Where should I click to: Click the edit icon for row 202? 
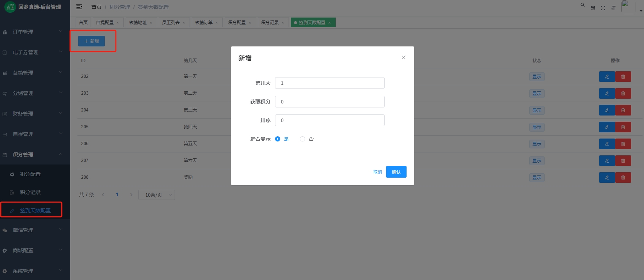pos(607,77)
